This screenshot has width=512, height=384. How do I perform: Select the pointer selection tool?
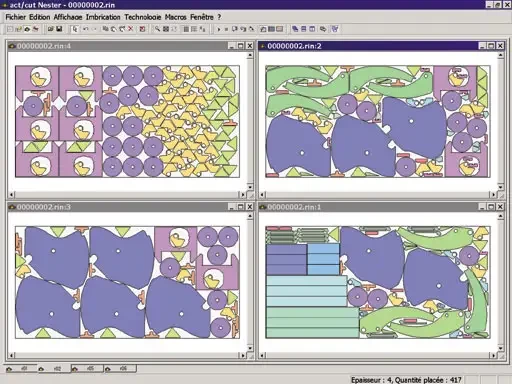[x=75, y=29]
